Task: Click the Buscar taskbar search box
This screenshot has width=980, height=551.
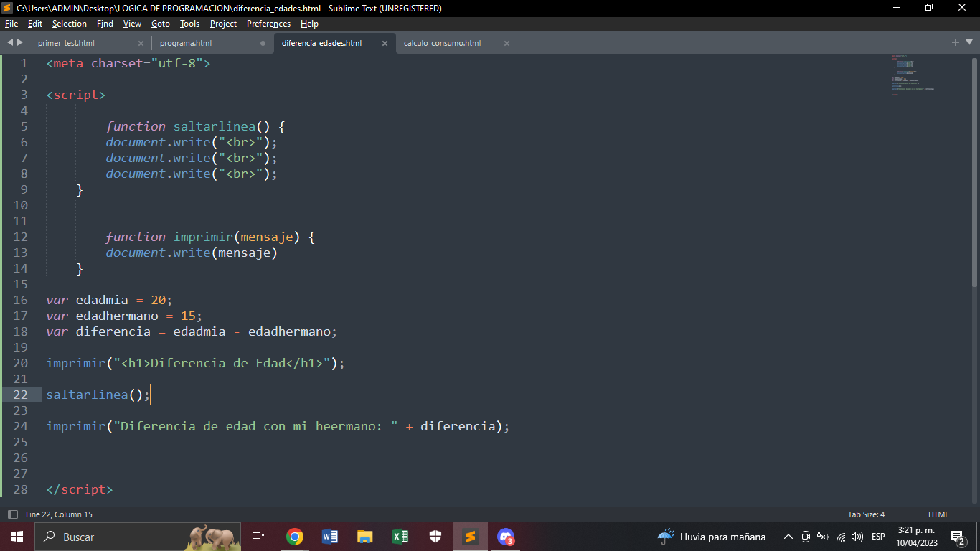Action: (x=137, y=537)
